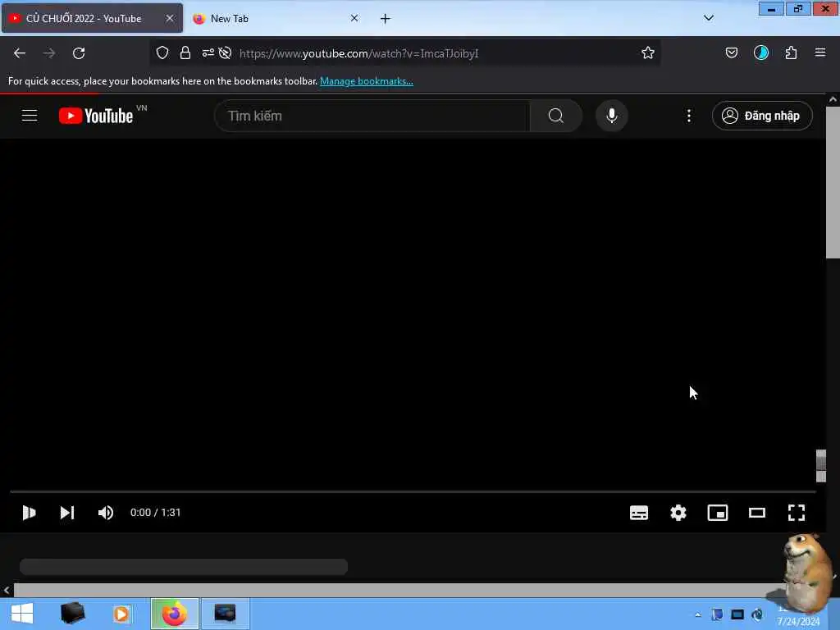The height and width of the screenshot is (630, 840).
Task: Switch to theater mode
Action: pos(756,513)
